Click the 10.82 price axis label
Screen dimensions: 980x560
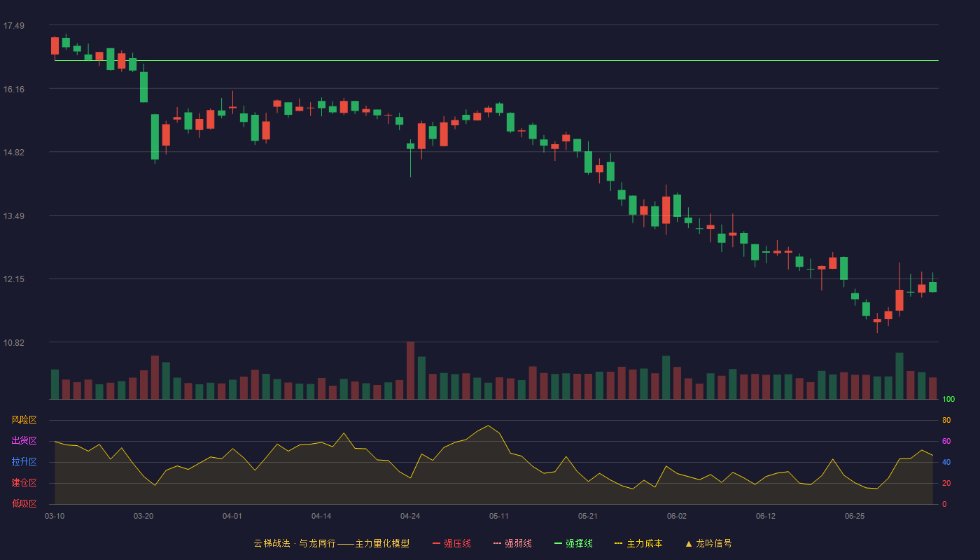[x=13, y=343]
